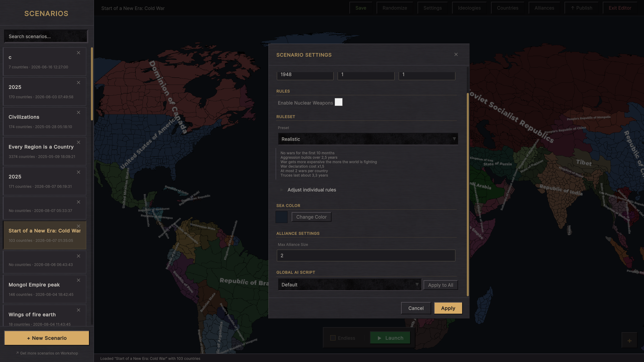Delete unnamed scenario dated 2026-08-06 06:43:43
644x362 pixels.
79,256
